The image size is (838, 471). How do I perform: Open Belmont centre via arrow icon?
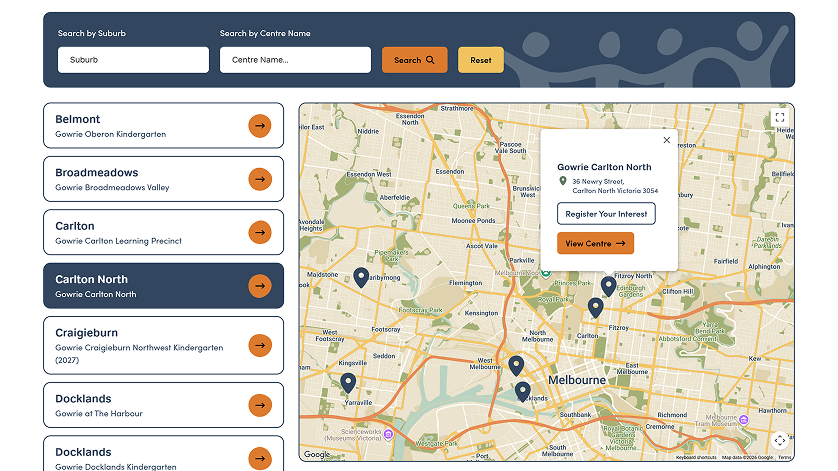(260, 126)
